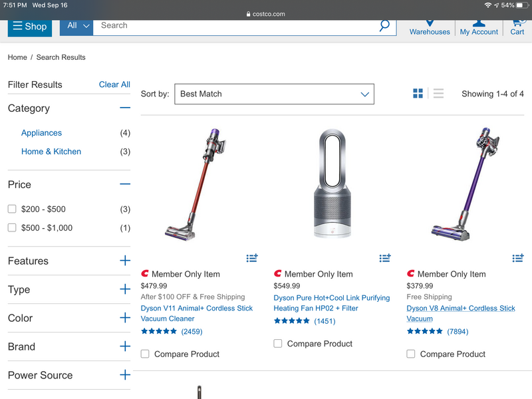
Task: Expand the Color filter
Action: 125,318
